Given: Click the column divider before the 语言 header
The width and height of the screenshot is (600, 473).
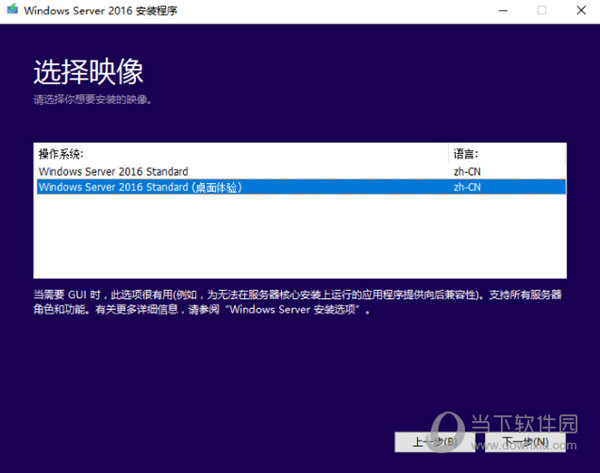Looking at the screenshot, I should 448,155.
